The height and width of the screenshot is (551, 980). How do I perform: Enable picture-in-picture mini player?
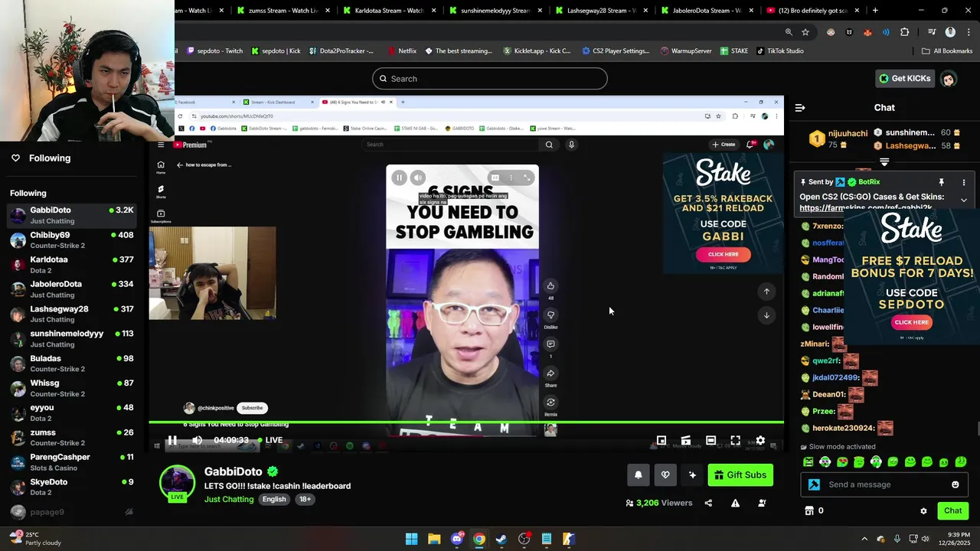click(x=661, y=440)
